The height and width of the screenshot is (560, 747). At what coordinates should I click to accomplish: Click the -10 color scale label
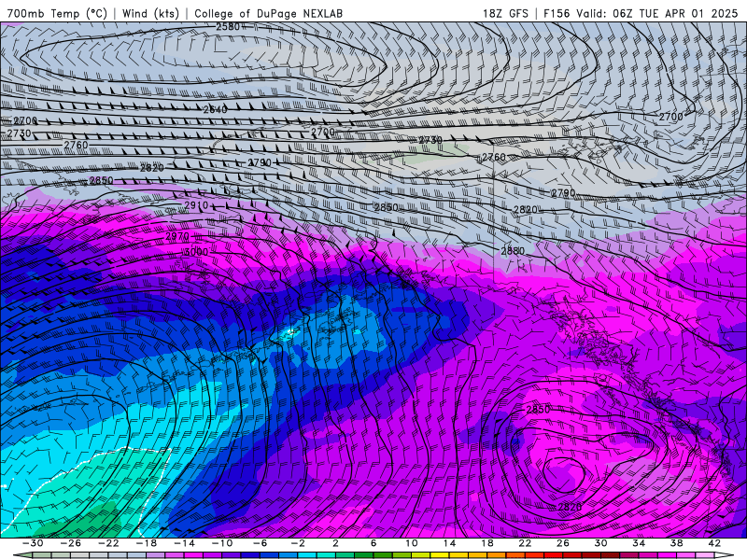tap(222, 543)
